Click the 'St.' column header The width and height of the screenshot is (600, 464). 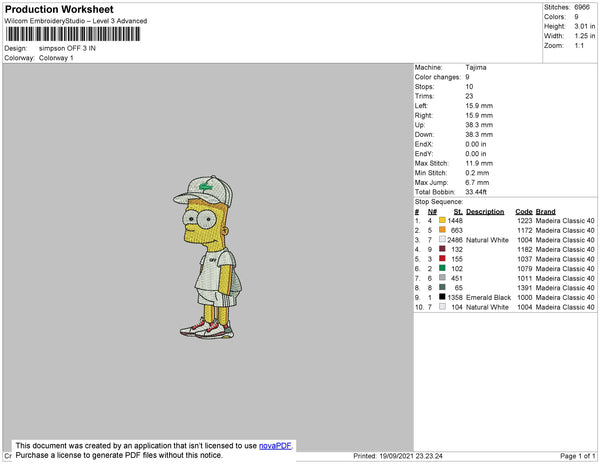point(458,212)
